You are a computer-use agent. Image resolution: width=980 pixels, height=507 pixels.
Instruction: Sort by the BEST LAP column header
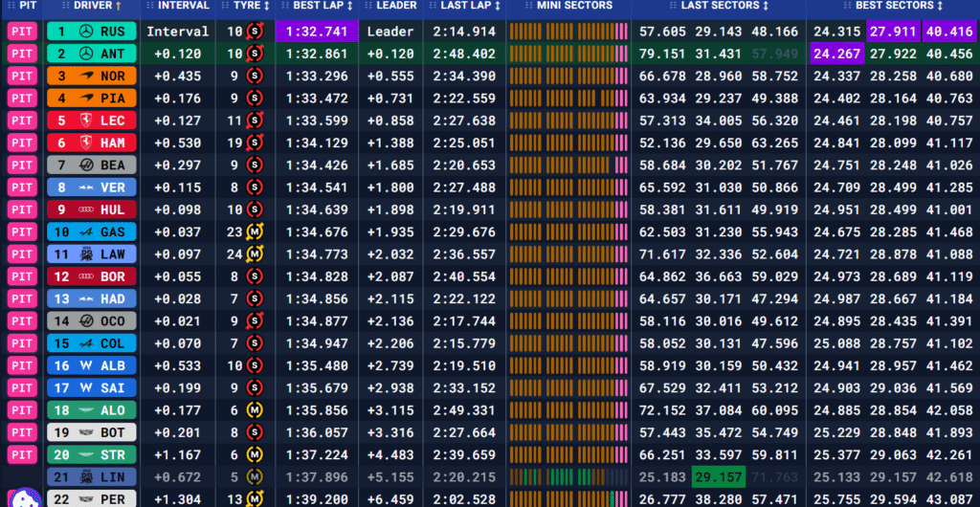coord(323,6)
